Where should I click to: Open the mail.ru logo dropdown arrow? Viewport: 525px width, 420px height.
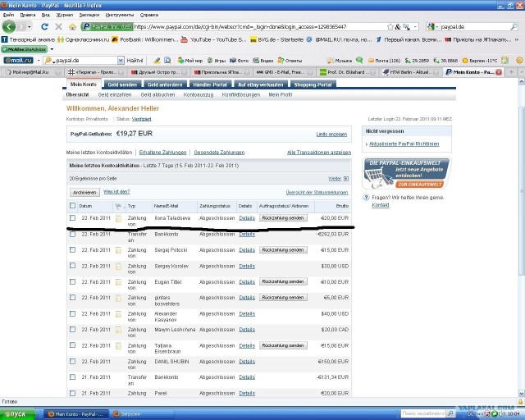pyautogui.click(x=38, y=61)
